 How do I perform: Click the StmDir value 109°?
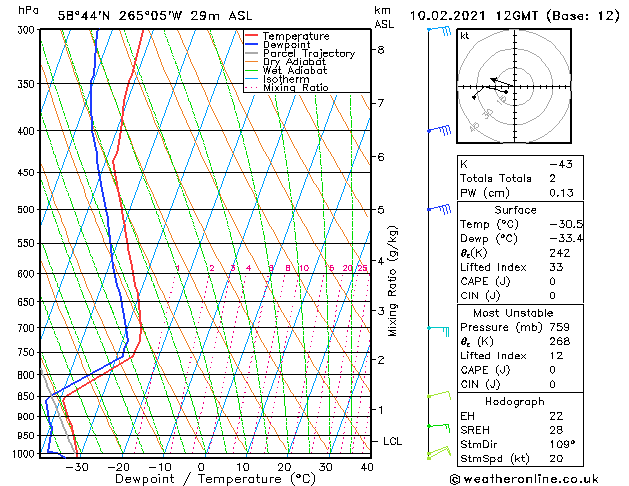tap(565, 444)
